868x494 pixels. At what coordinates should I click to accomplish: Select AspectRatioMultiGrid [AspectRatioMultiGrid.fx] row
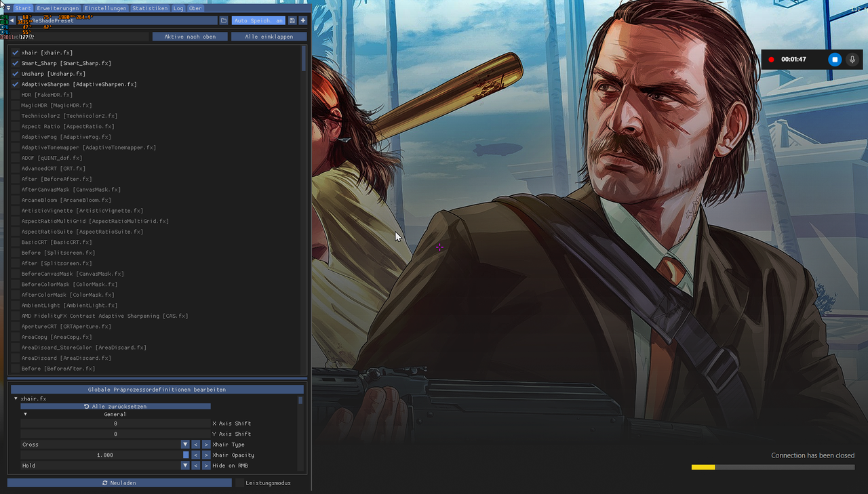click(x=95, y=221)
